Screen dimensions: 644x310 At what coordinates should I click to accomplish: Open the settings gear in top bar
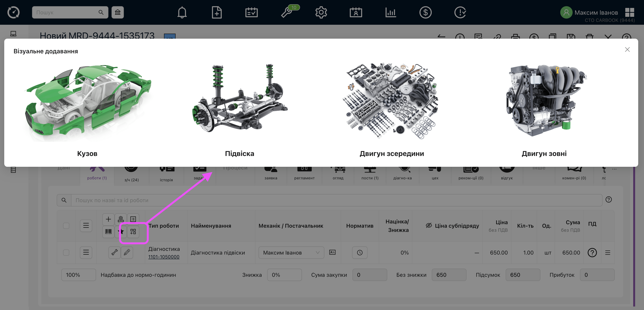[321, 12]
